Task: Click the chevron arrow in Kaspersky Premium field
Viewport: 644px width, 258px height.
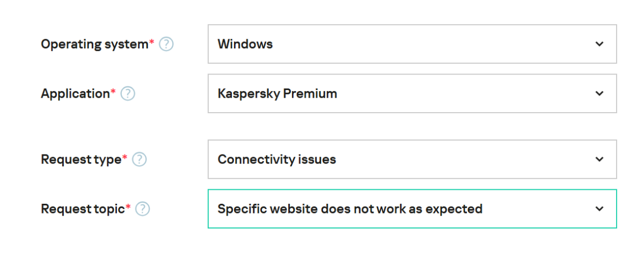Action: (x=599, y=93)
